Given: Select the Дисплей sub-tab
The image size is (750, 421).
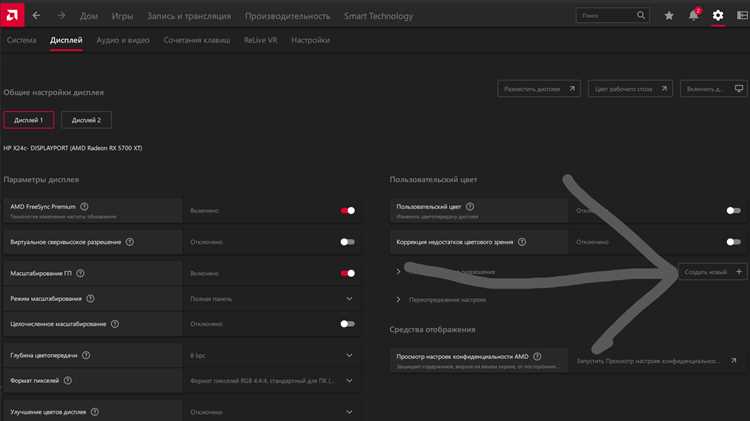Looking at the screenshot, I should (66, 41).
